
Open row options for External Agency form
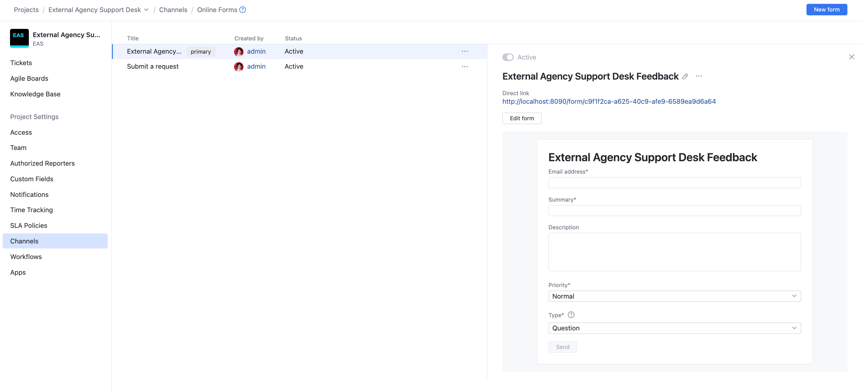[465, 51]
